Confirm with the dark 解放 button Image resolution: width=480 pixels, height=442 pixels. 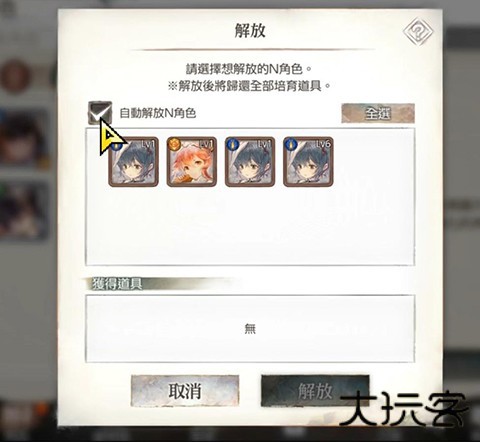(315, 391)
